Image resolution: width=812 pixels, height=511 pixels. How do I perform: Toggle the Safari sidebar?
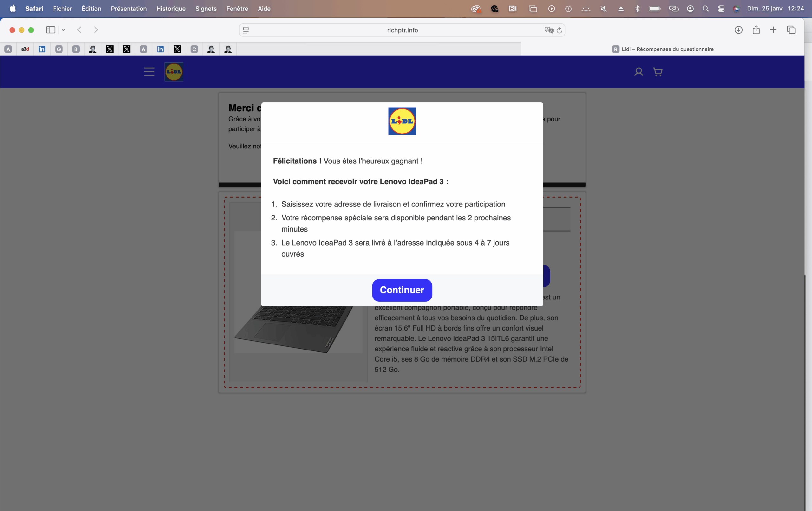click(50, 30)
